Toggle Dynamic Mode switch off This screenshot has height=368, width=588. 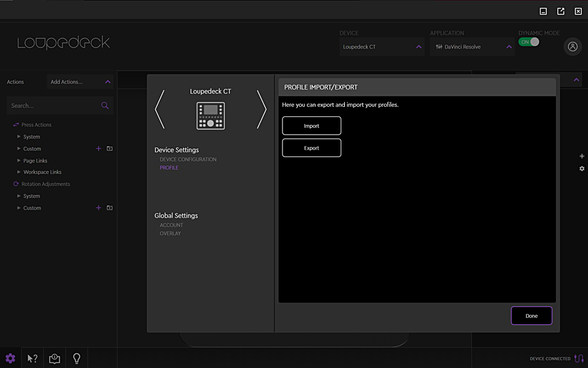click(x=529, y=42)
